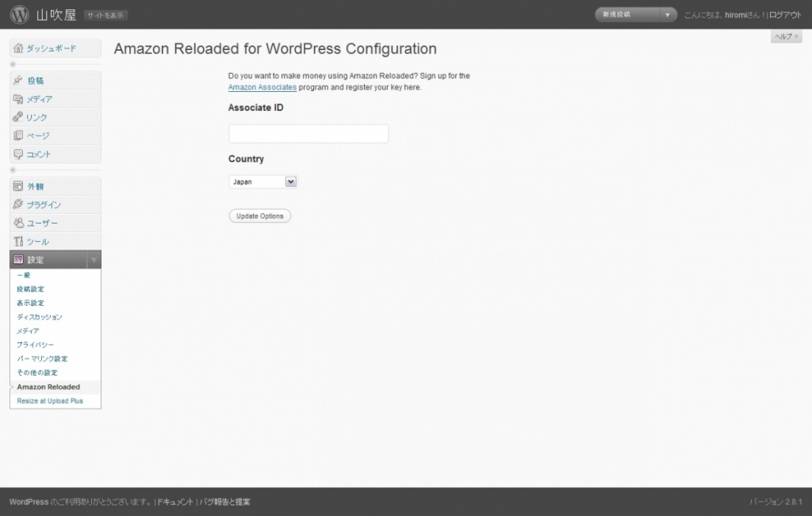Viewport: 812px width, 516px height.
Task: Click the Media icon in sidebar
Action: click(x=18, y=99)
